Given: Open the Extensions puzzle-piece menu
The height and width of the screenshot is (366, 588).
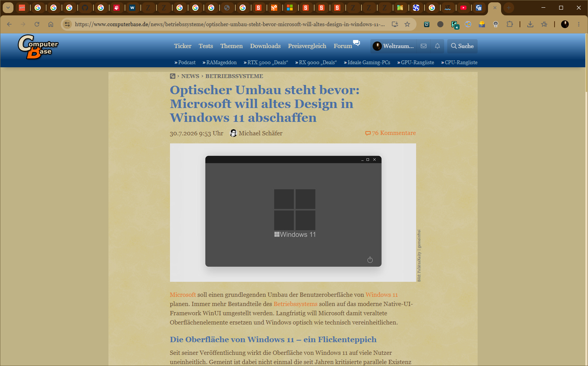Looking at the screenshot, I should [x=510, y=24].
